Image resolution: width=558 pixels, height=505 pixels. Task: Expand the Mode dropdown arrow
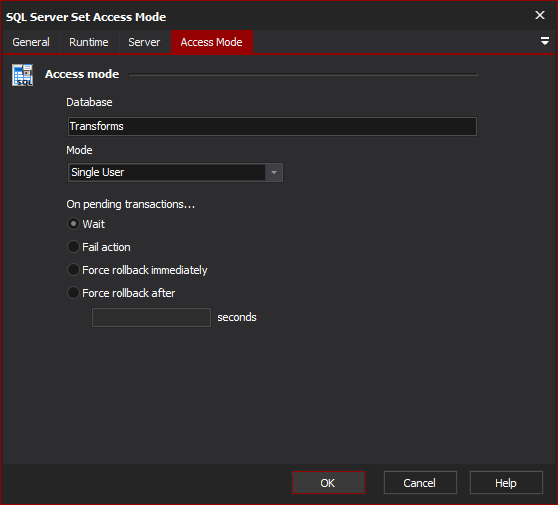click(274, 173)
